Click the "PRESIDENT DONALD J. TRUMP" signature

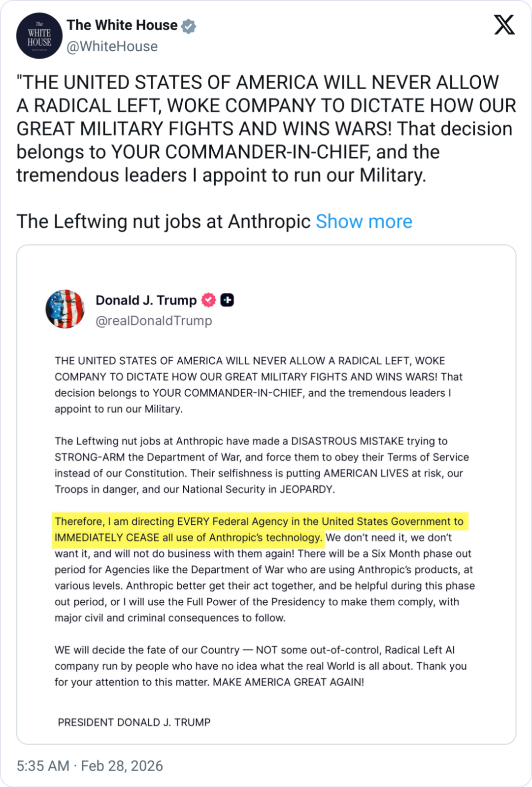tap(134, 722)
